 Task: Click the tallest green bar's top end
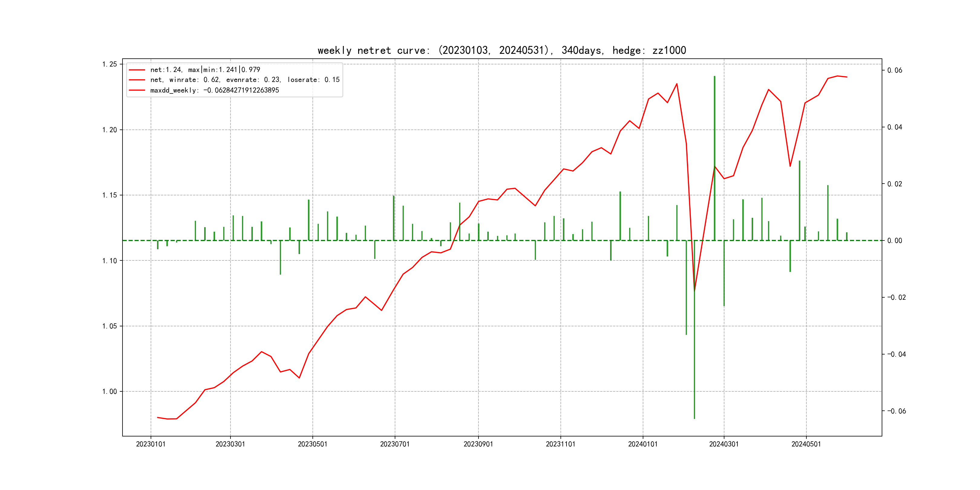pyautogui.click(x=714, y=77)
